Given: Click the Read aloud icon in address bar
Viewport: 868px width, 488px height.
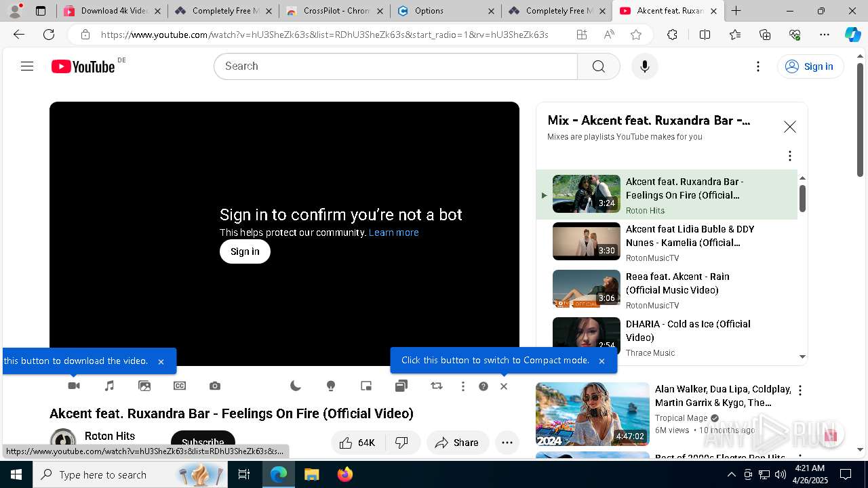Looking at the screenshot, I should point(609,35).
